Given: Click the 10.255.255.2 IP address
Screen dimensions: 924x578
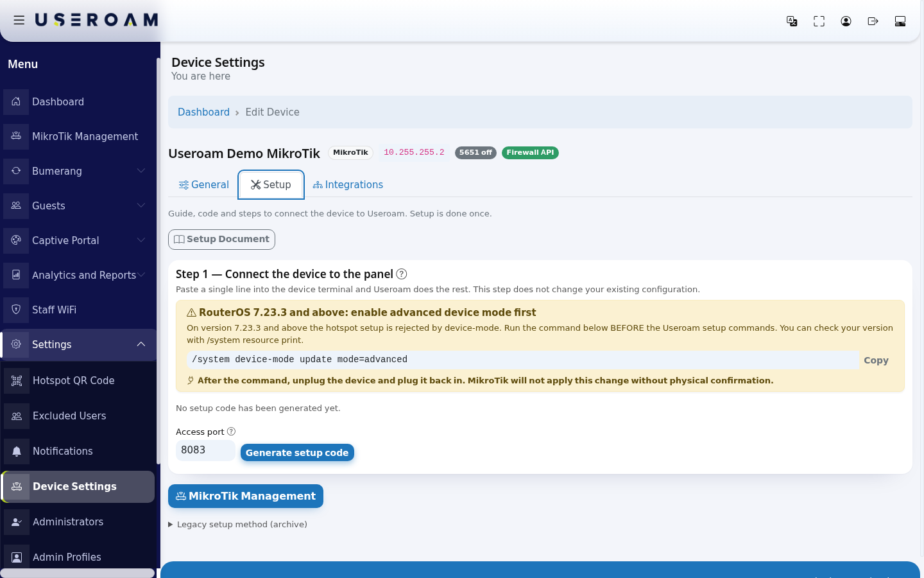Looking at the screenshot, I should point(414,153).
